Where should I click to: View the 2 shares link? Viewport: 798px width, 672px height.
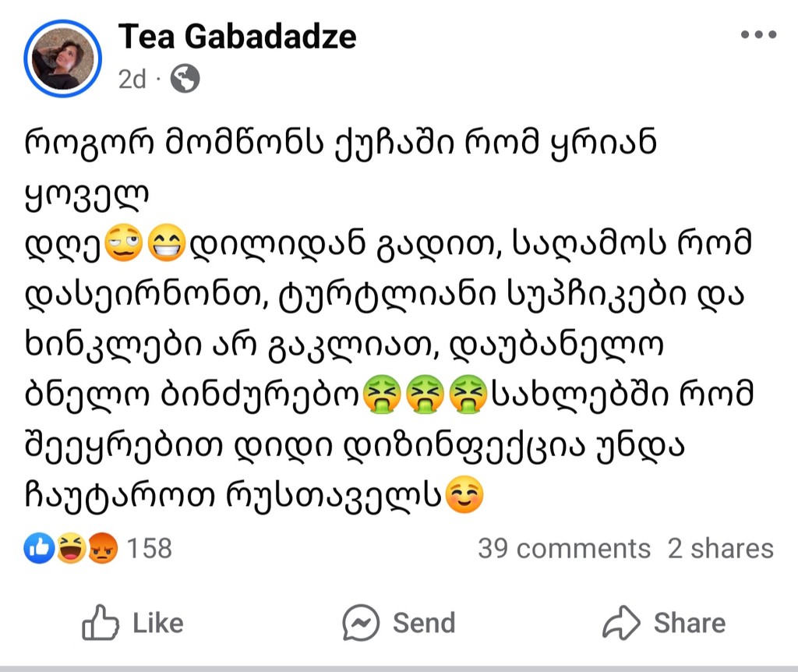click(x=720, y=549)
